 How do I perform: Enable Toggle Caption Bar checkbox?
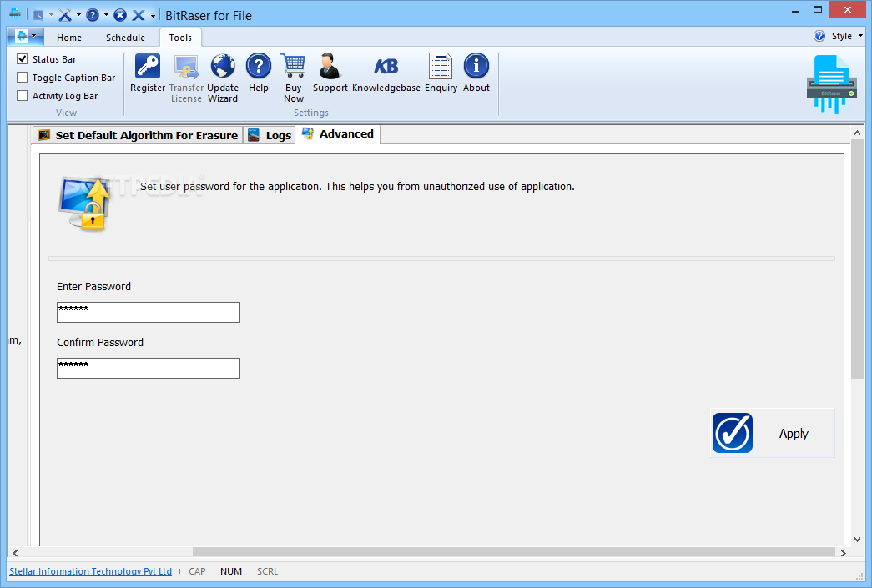[23, 78]
